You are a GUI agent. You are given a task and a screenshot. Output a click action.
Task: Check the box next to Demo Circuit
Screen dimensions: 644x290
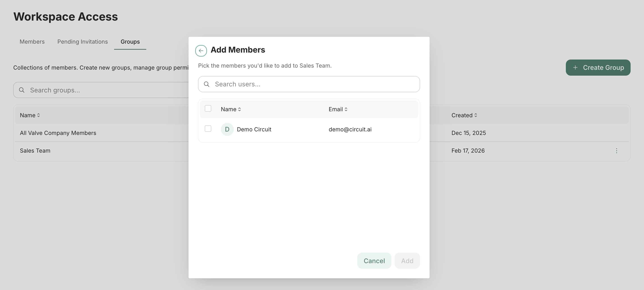[208, 129]
